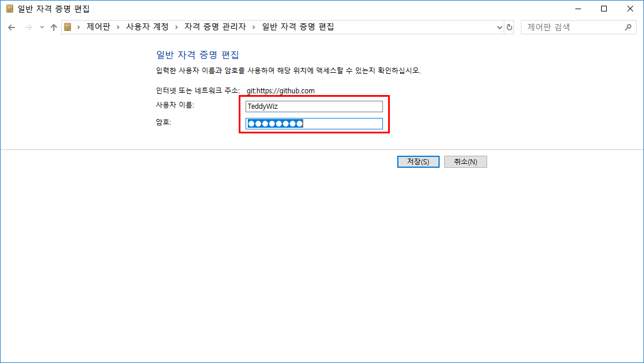Click the Control Panel icon in address bar
644x363 pixels.
(68, 27)
